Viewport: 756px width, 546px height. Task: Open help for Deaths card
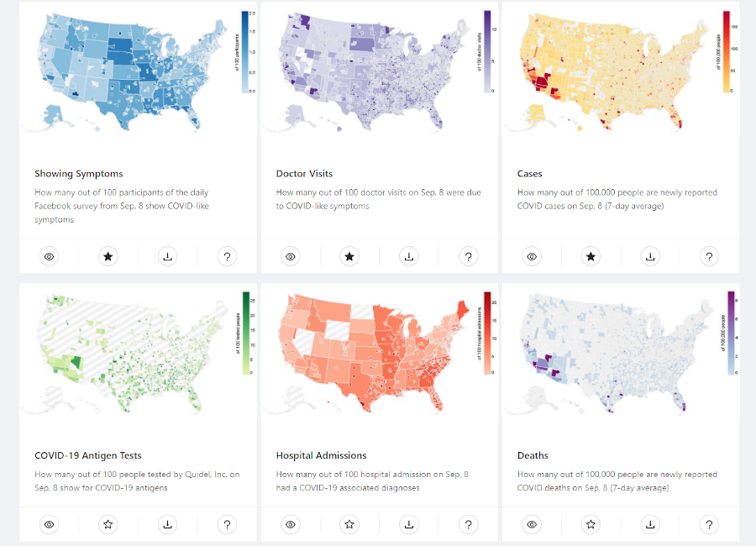(x=710, y=524)
